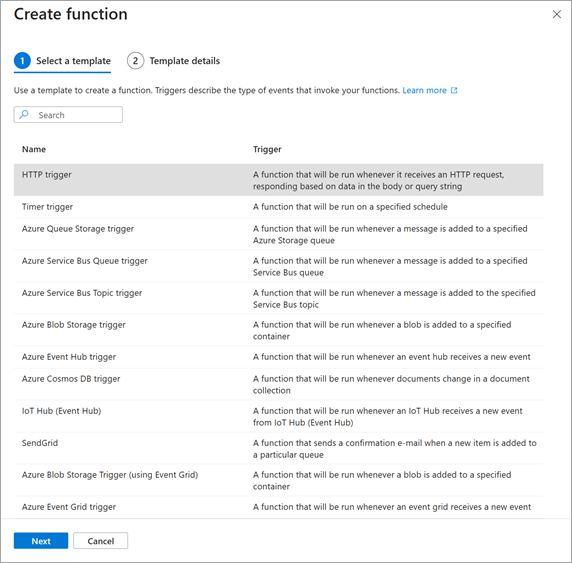Click the 'Use a template to create a function' text
Screen dimensions: 572x563
207,90
